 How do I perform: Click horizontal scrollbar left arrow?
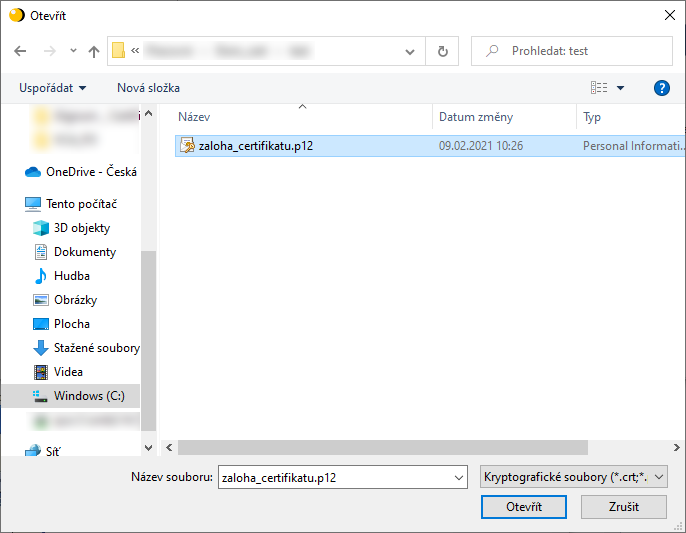click(x=169, y=448)
